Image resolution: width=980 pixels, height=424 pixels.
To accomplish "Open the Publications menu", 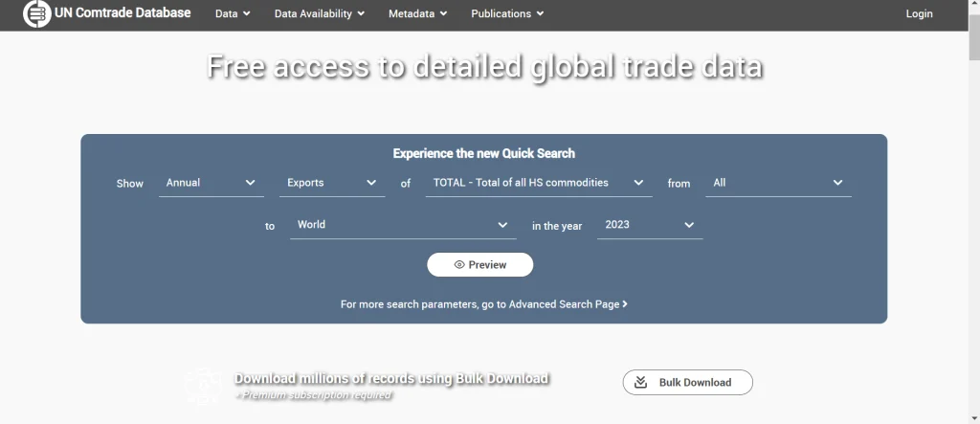I will pos(507,13).
